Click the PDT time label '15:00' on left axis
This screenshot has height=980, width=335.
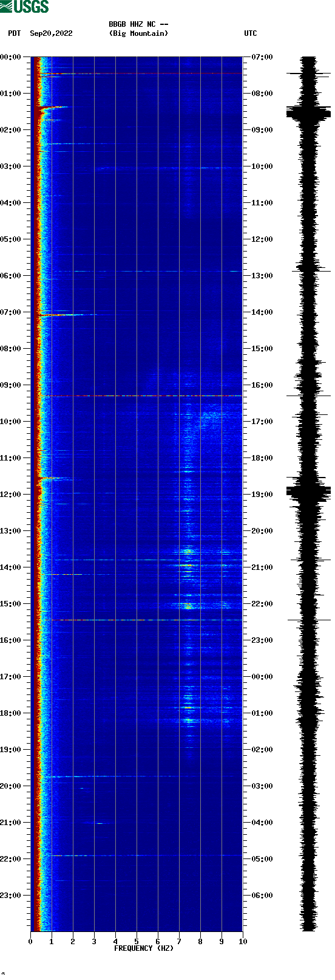11,604
